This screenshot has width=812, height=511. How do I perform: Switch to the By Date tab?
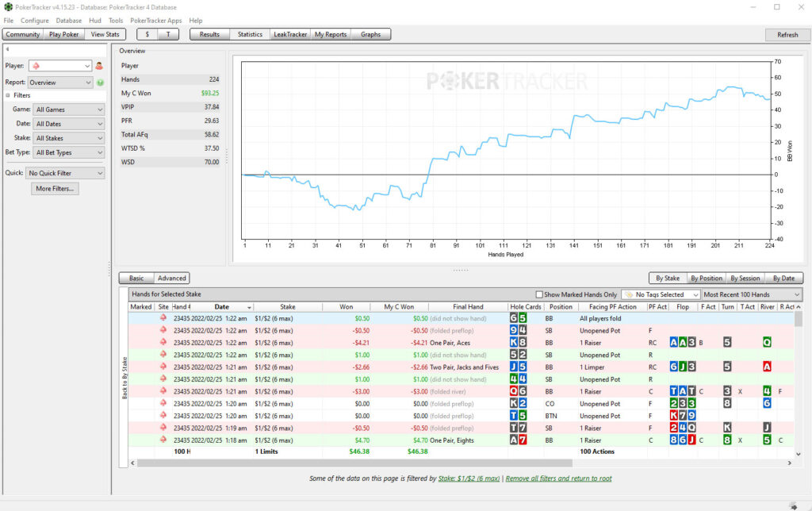click(783, 279)
